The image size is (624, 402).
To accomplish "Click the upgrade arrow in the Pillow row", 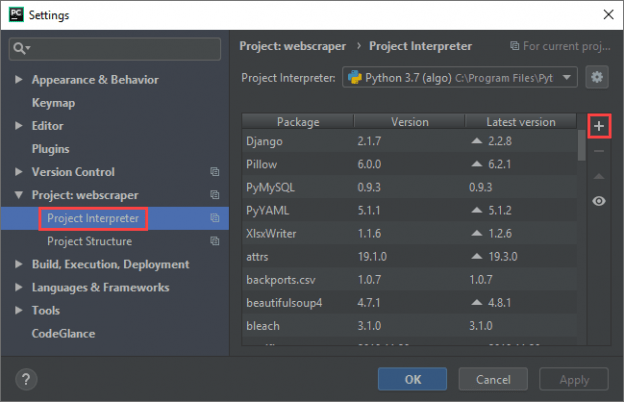I will point(477,164).
